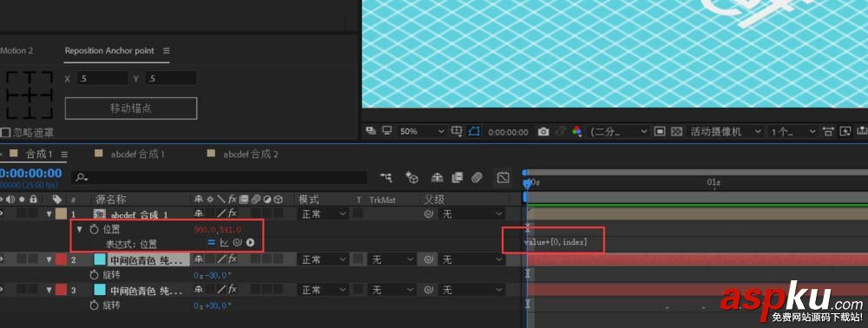Toggle shy switch on abcdef 合成 1 layer
This screenshot has height=328, width=868.
coord(199,213)
